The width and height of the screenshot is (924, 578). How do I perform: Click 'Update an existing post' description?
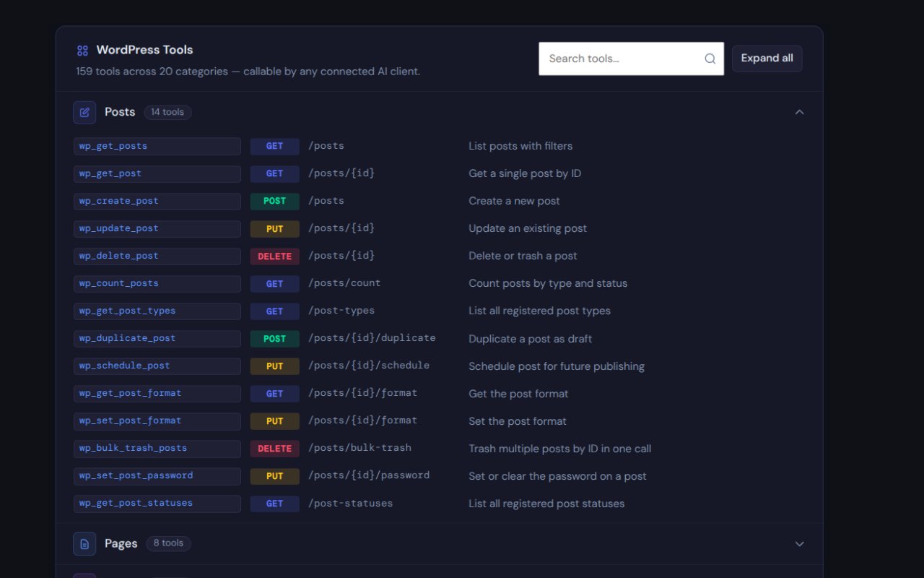(528, 228)
